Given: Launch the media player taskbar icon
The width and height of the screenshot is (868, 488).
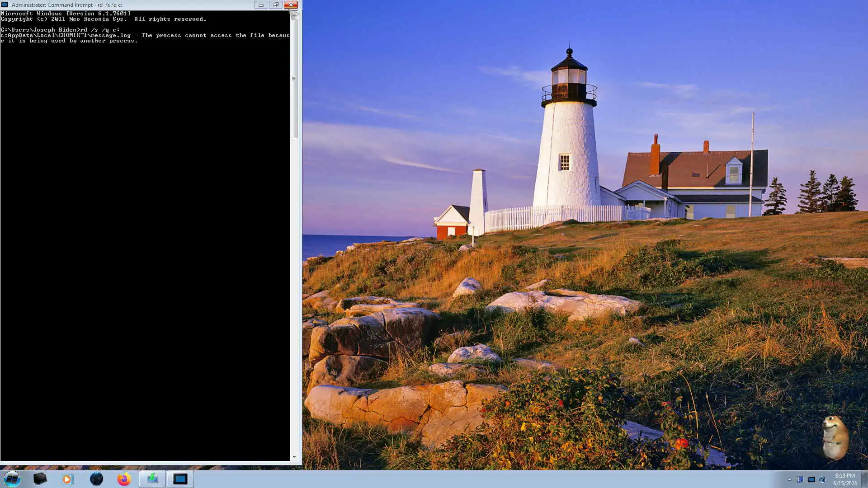Looking at the screenshot, I should [x=67, y=479].
